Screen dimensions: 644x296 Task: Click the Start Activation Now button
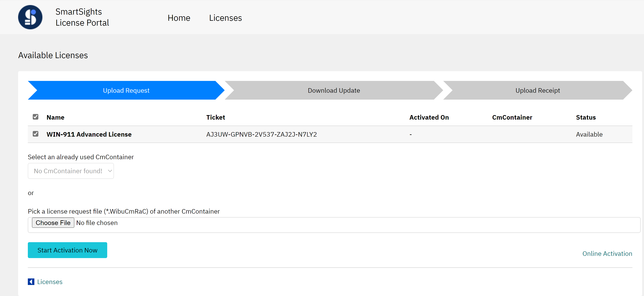coord(67,250)
